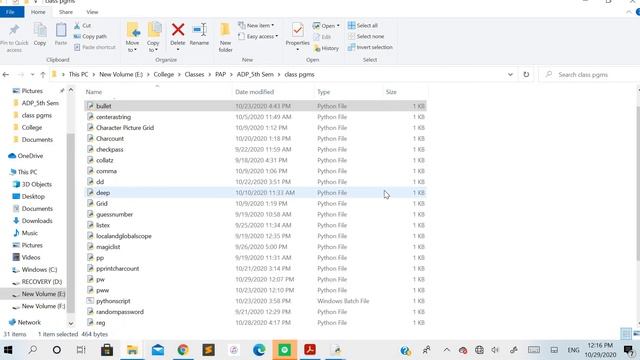
Task: Click Invert selection
Action: point(370,47)
